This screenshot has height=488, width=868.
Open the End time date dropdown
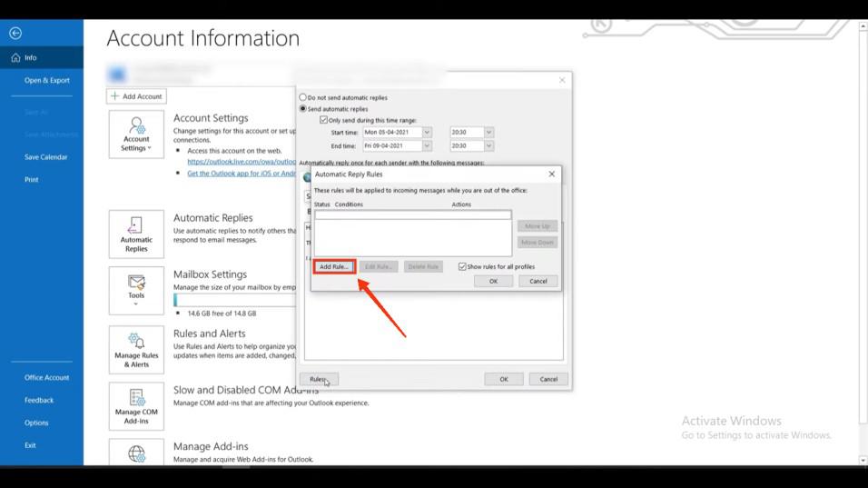tap(427, 145)
